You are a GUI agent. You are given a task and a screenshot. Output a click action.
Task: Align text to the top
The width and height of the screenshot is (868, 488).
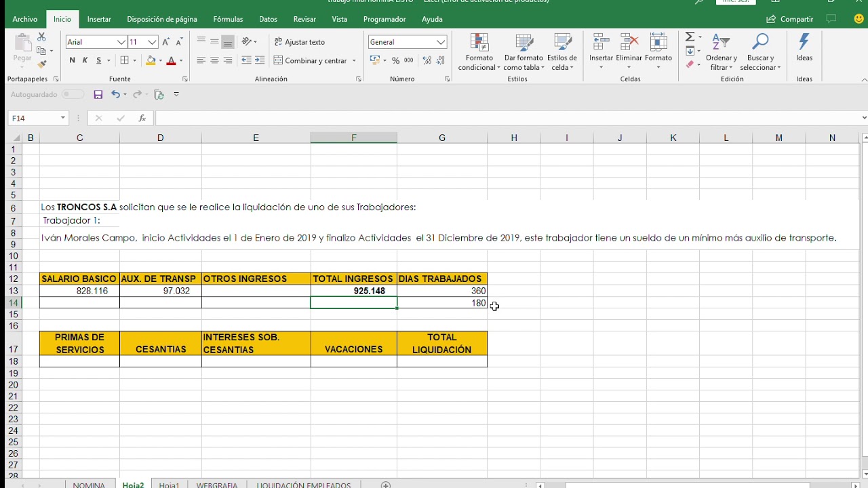point(201,41)
